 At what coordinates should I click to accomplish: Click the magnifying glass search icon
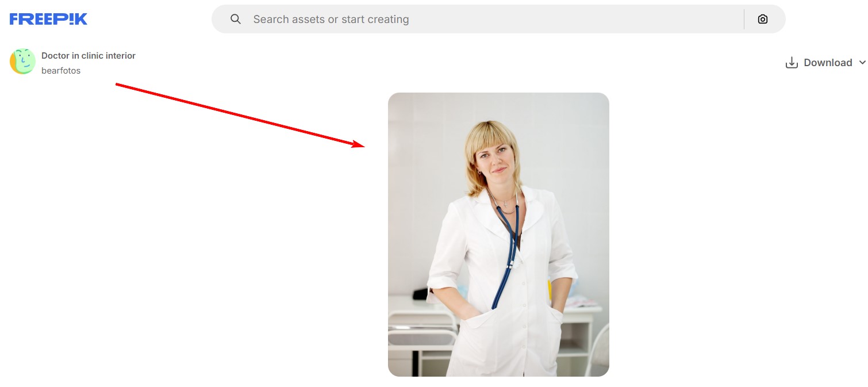235,19
